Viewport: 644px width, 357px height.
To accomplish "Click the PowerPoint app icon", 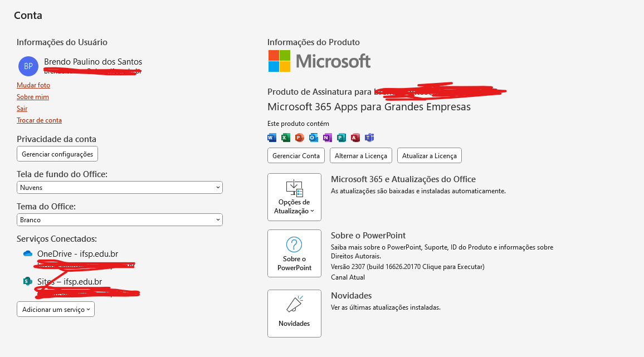I will [300, 138].
